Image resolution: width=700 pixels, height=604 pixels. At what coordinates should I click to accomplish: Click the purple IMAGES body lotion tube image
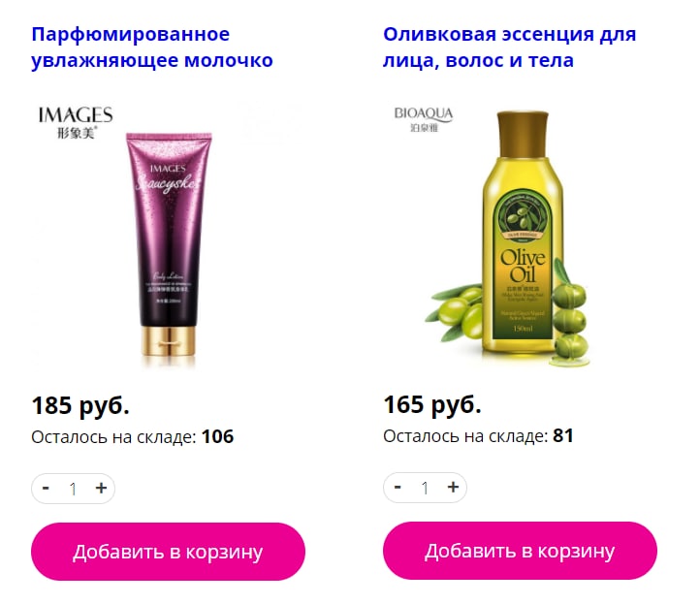[x=169, y=244]
